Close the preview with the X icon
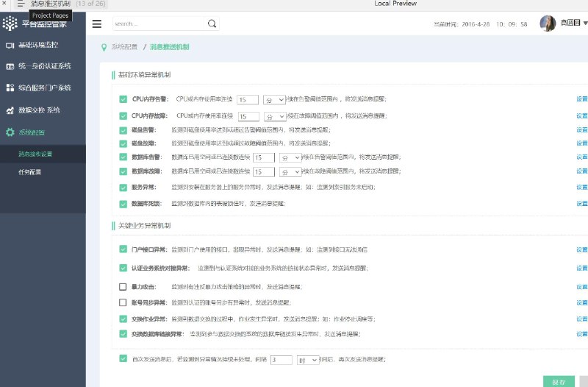 [x=4, y=3]
